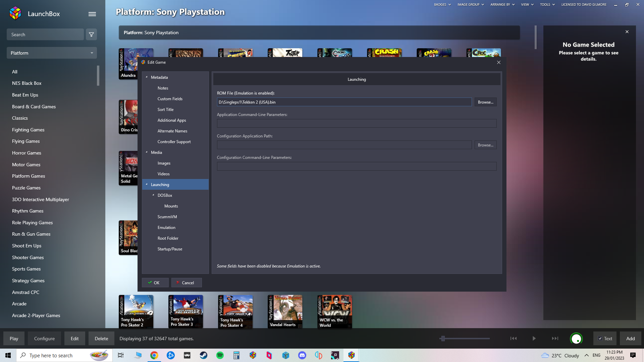Collapse the Metadata tree node

(x=147, y=77)
